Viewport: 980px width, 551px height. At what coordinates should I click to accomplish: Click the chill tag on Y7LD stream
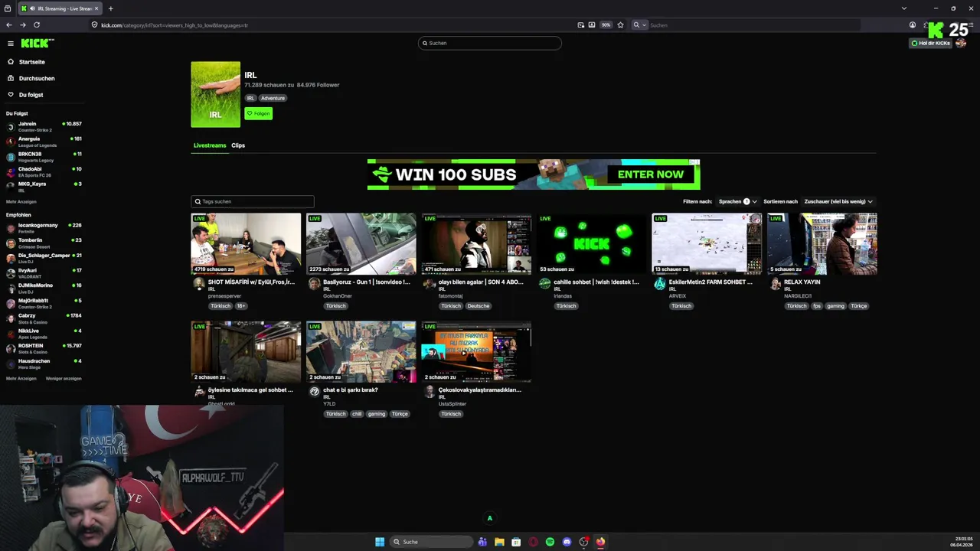(357, 414)
